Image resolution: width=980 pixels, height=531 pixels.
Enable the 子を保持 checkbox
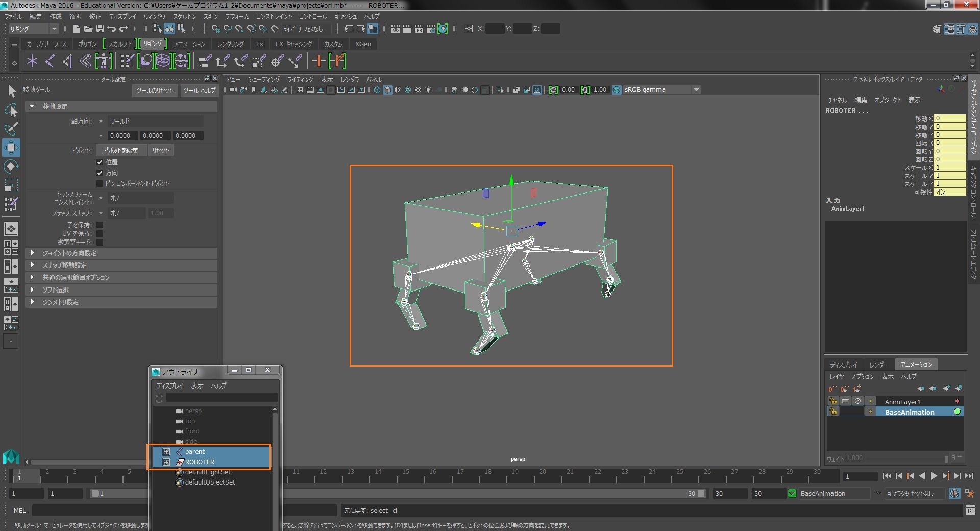click(100, 225)
